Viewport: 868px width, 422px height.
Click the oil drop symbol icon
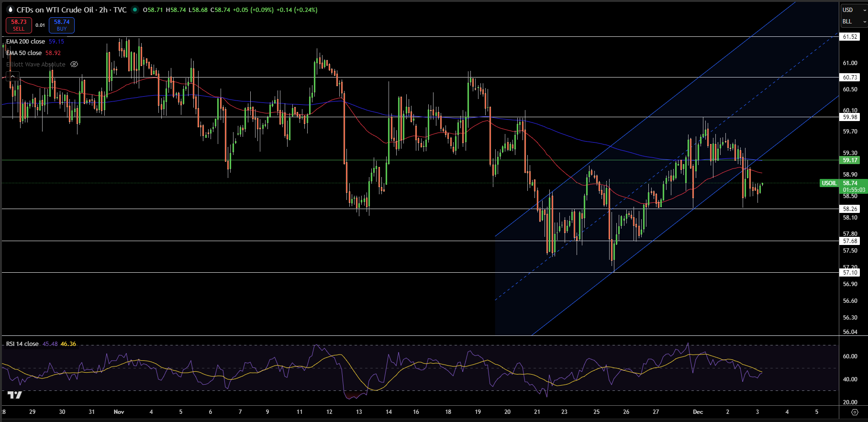(10, 10)
